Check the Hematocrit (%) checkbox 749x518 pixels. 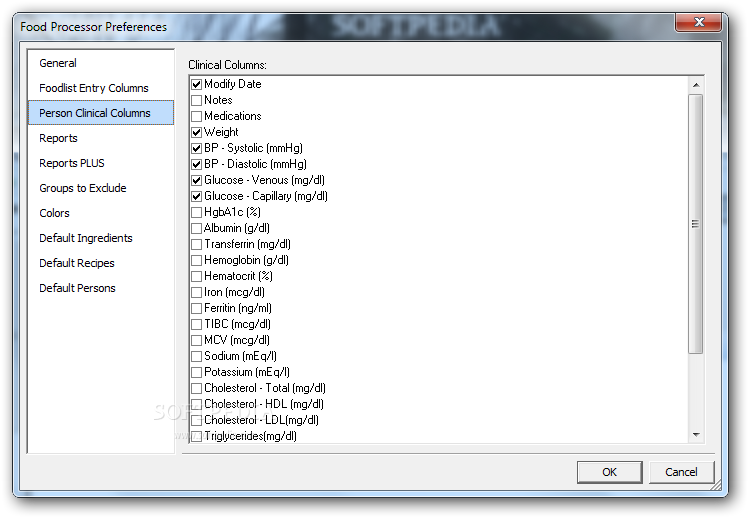[x=196, y=277]
